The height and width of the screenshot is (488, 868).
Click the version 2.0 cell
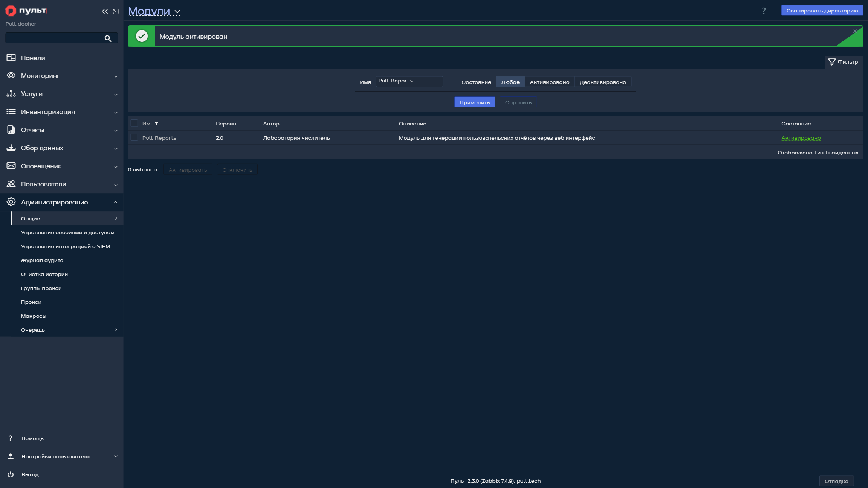click(x=220, y=138)
